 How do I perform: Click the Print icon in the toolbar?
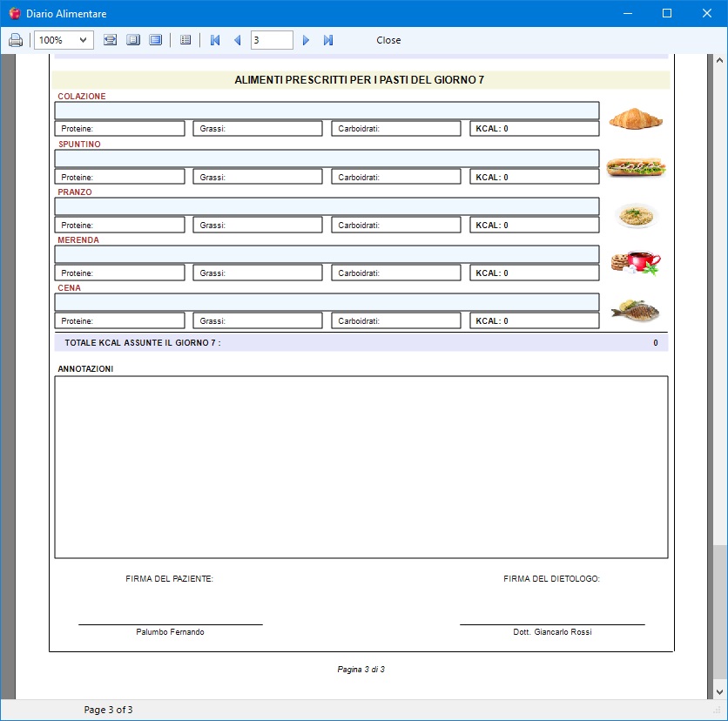16,40
